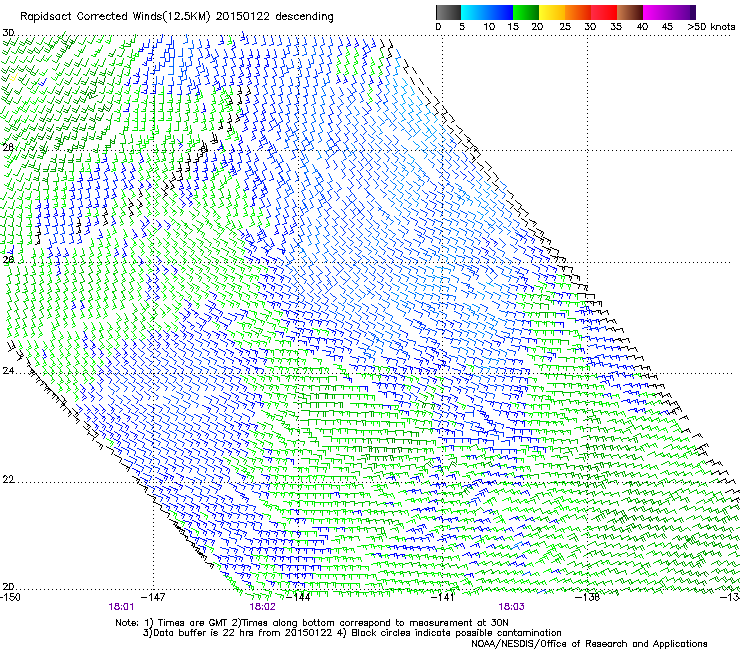This screenshot has height=650, width=740.
Task: Click the brown 35-40 knots legend segment
Action: (630, 12)
